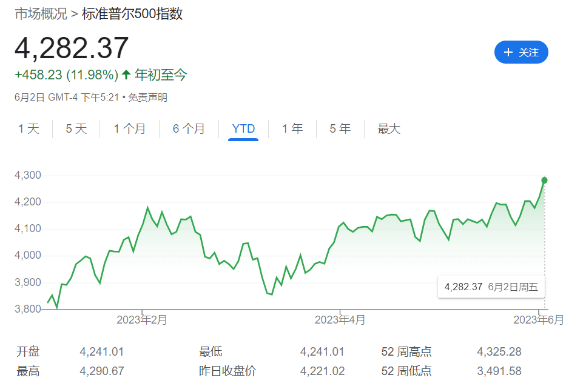Image resolution: width=566 pixels, height=392 pixels.
Task: Open the 市场概况 breadcrumb link
Action: 41,14
